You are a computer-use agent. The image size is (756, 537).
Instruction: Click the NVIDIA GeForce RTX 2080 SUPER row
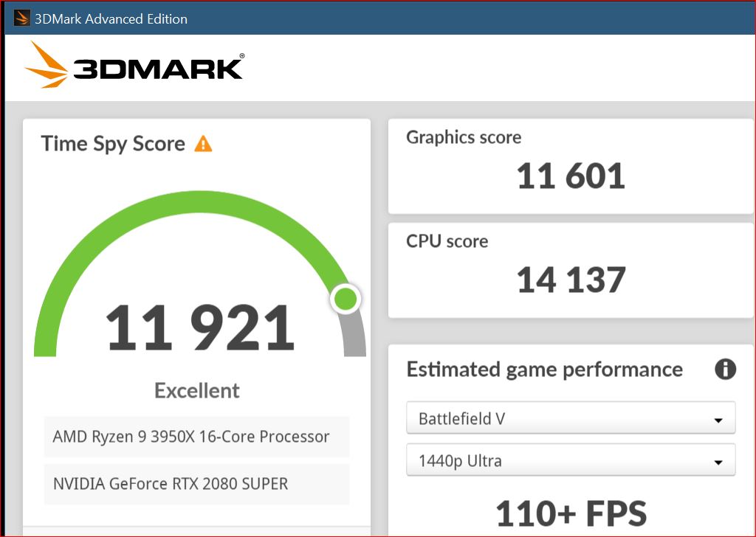[x=196, y=484]
